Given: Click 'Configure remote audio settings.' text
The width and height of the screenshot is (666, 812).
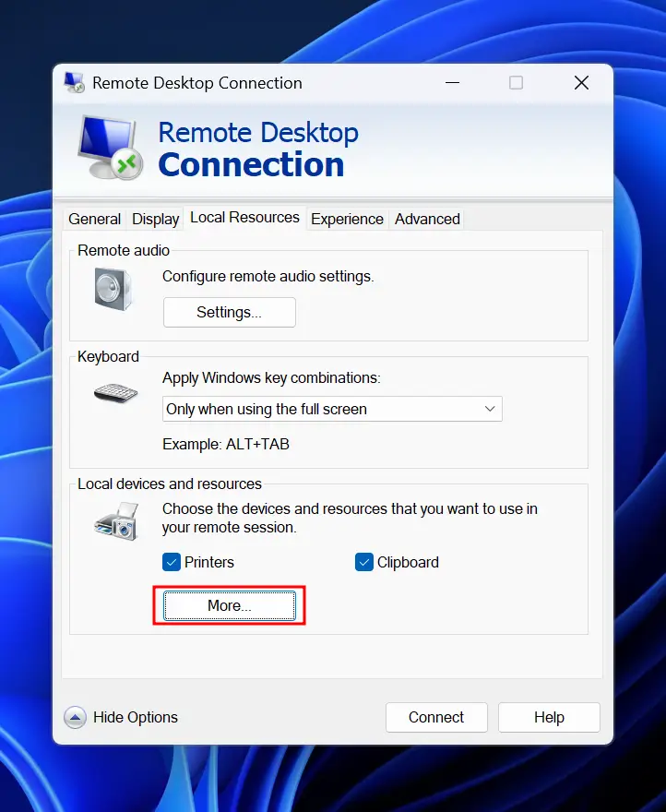Looking at the screenshot, I should coord(268,277).
